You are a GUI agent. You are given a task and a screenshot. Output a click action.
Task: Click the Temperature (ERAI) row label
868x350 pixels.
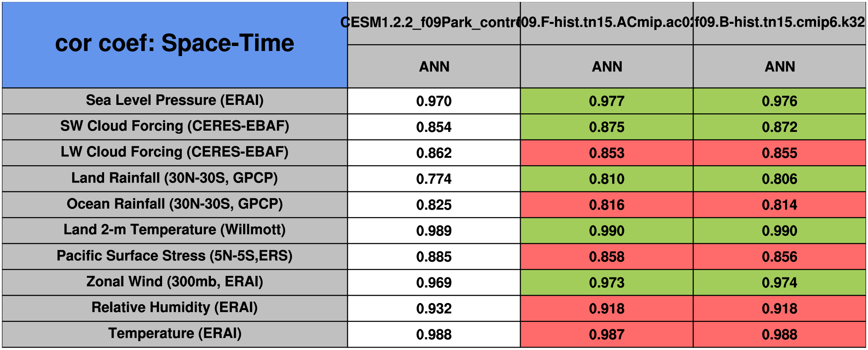[175, 333]
